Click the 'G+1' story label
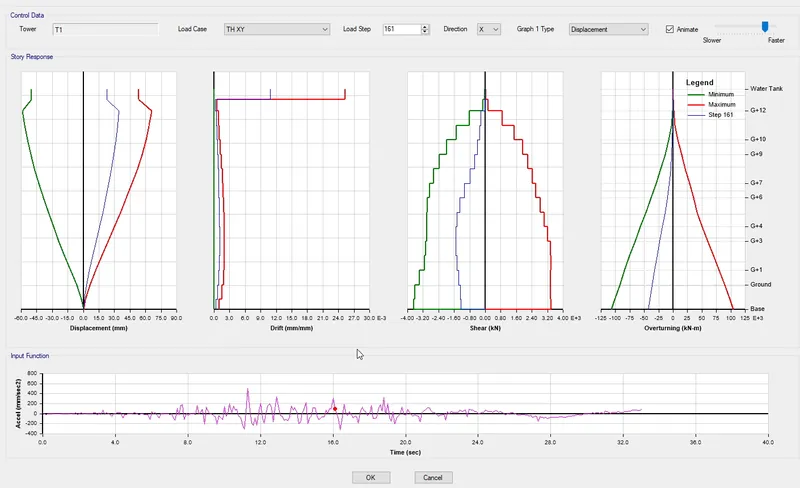 (x=756, y=270)
